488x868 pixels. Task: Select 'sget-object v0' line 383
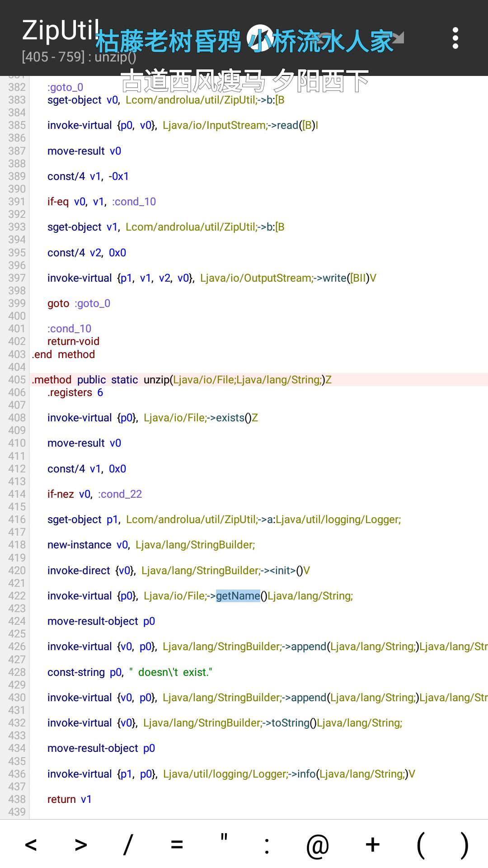pos(166,100)
